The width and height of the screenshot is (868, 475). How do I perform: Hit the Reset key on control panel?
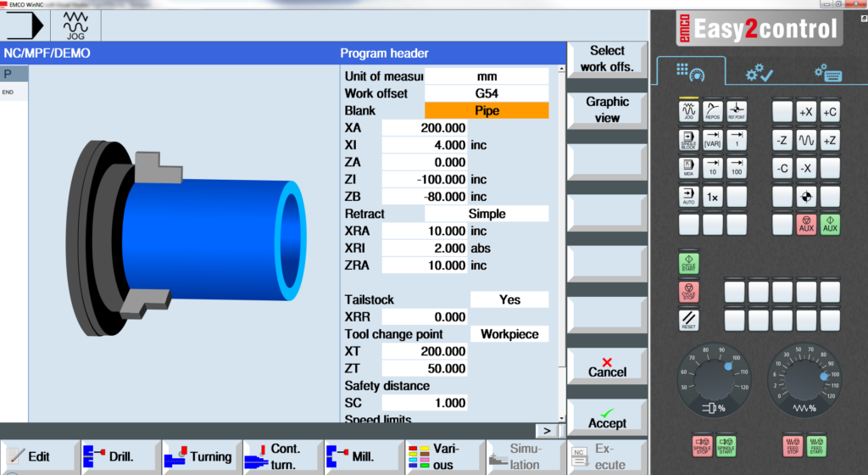(688, 320)
